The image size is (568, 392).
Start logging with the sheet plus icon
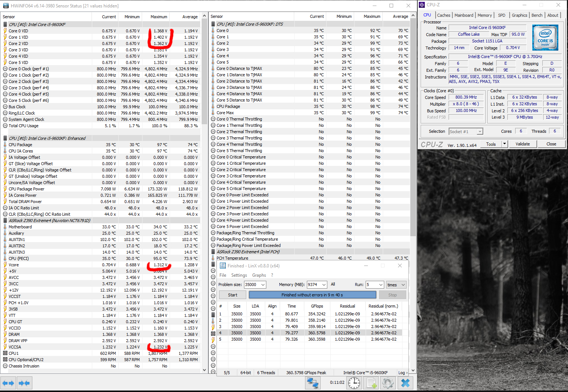(x=371, y=383)
